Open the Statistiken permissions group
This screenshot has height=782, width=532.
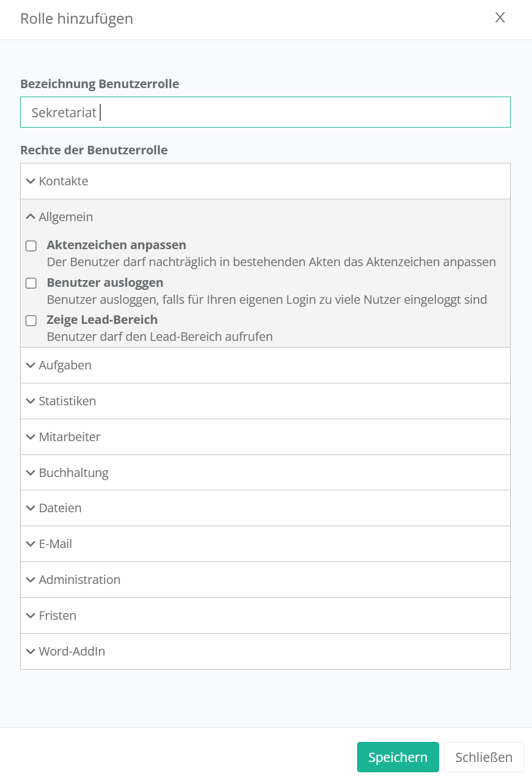[x=67, y=401]
